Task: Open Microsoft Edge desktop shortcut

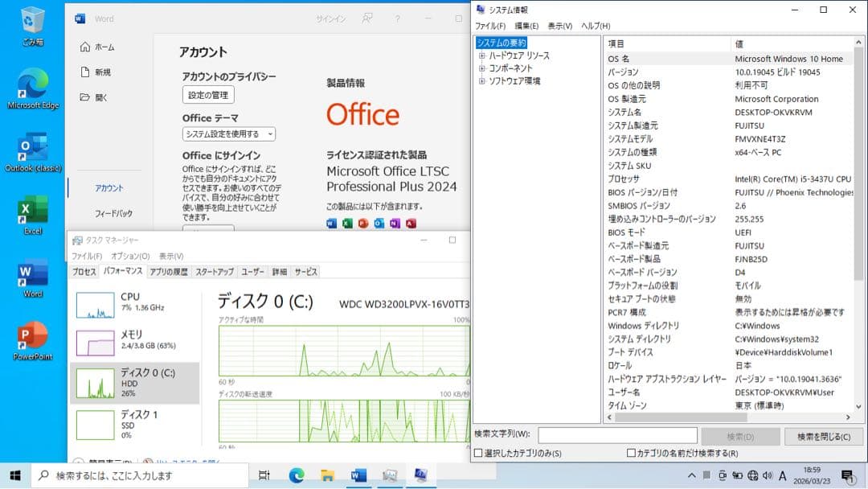Action: pyautogui.click(x=33, y=88)
